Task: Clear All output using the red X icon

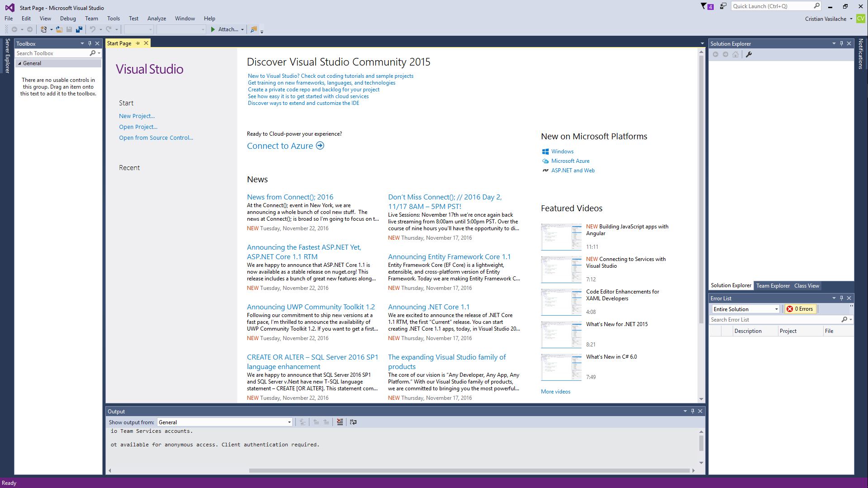Action: click(x=340, y=422)
